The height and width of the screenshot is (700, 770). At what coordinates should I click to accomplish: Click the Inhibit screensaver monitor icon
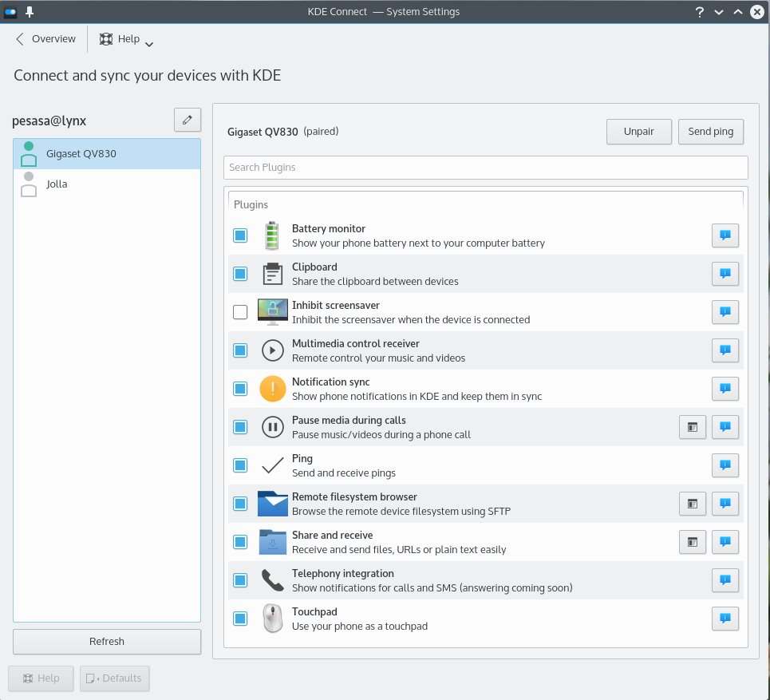(273, 312)
